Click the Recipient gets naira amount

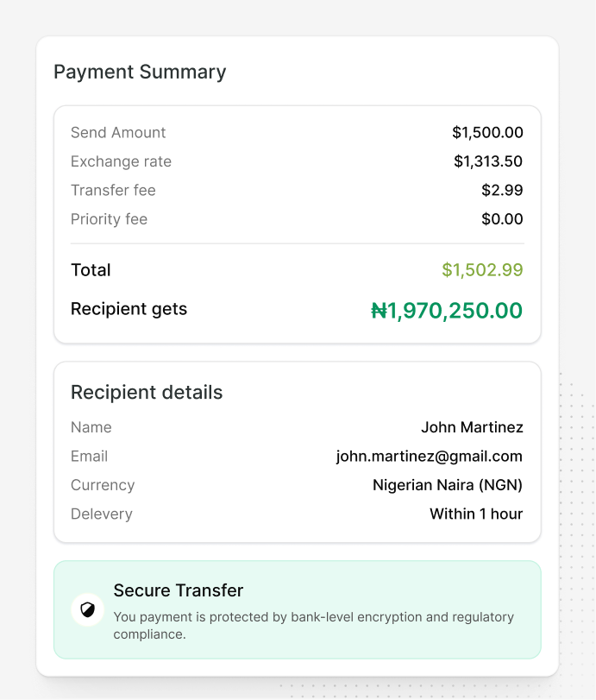447,310
